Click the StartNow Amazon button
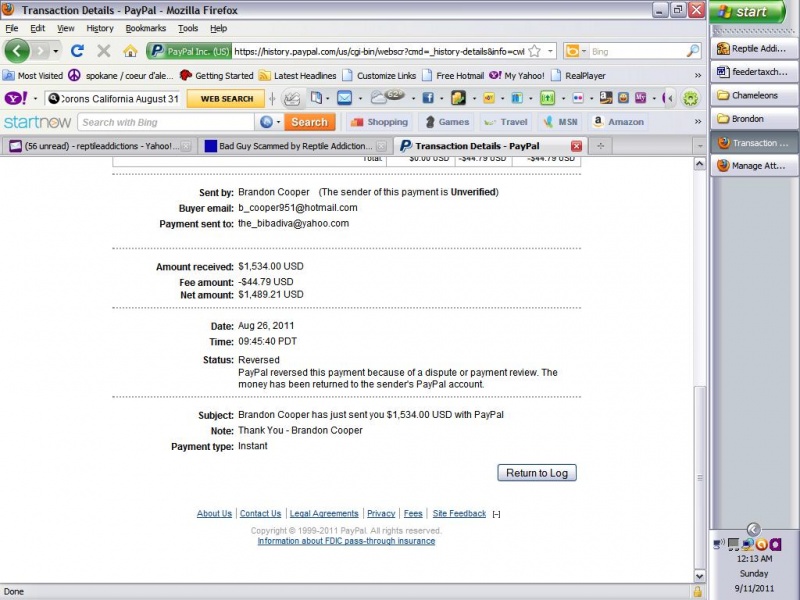This screenshot has width=800, height=600. (618, 122)
